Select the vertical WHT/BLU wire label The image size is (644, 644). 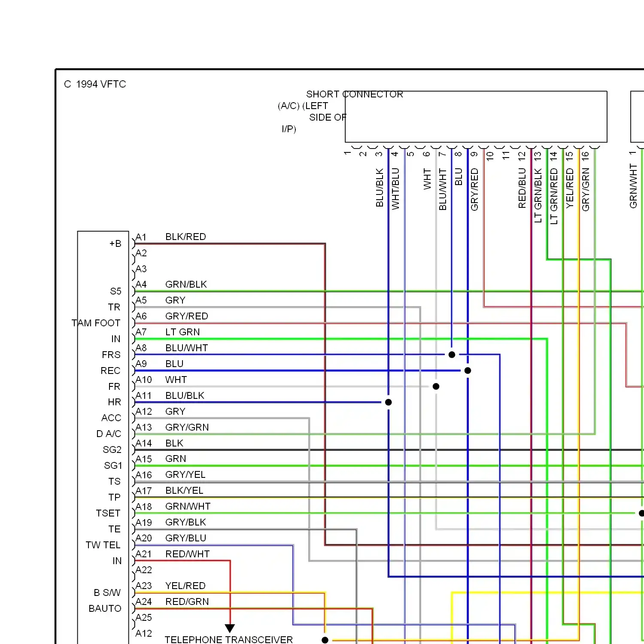tap(395, 189)
